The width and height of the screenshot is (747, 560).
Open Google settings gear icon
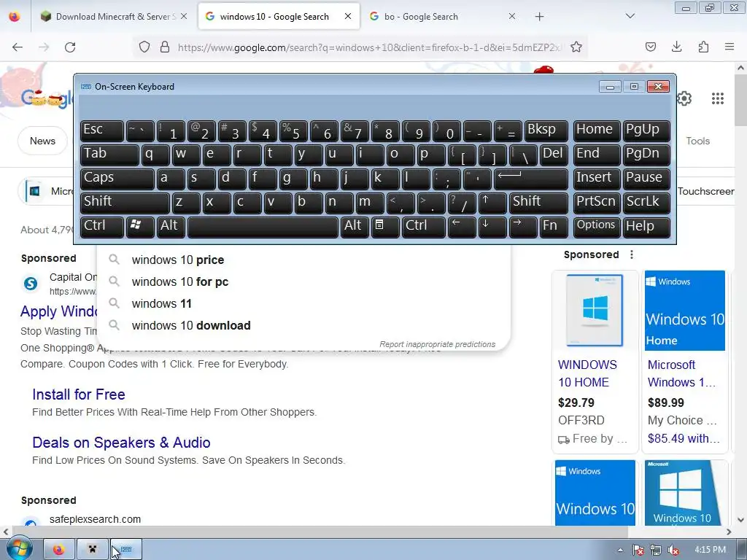684,98
